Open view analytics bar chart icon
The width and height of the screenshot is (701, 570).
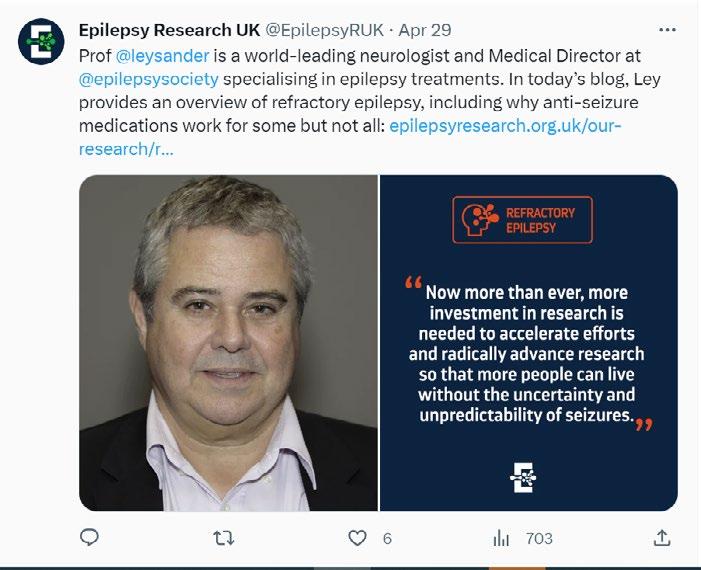point(501,538)
